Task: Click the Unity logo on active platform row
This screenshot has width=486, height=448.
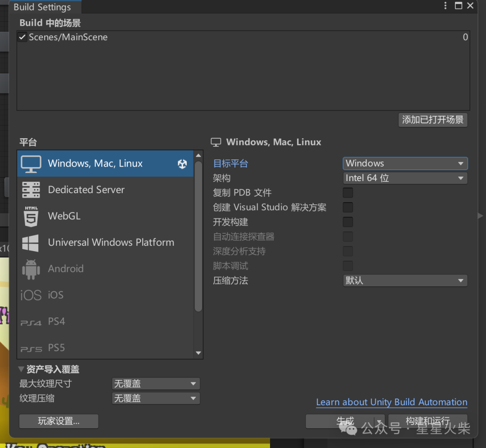Action: coord(182,164)
